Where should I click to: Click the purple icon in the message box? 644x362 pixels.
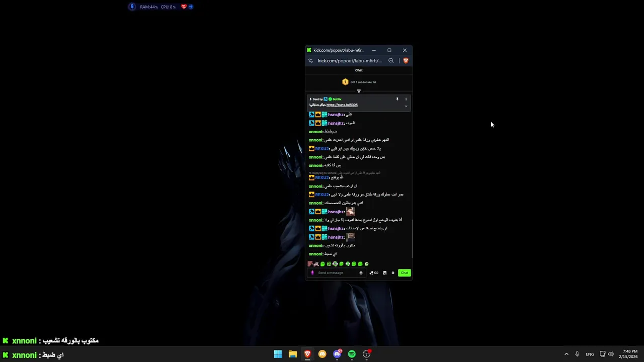pos(312,273)
